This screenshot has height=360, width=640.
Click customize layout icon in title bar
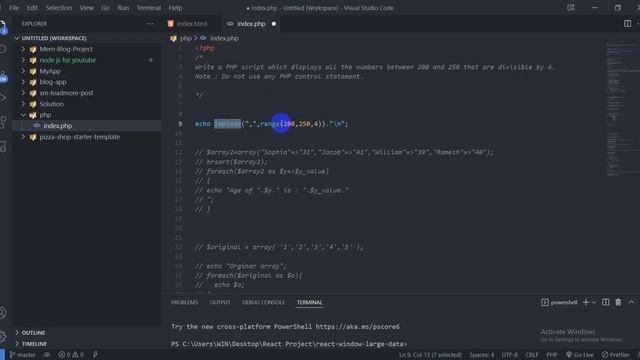point(571,7)
